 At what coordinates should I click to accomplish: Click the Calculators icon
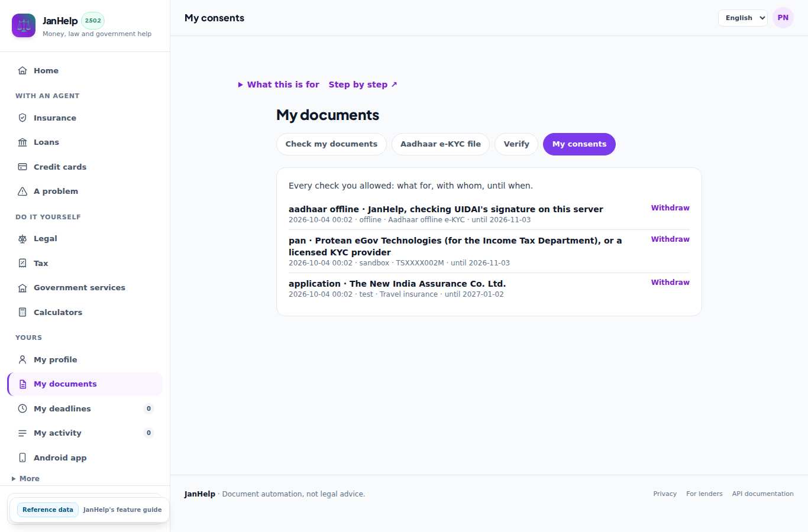(x=22, y=312)
